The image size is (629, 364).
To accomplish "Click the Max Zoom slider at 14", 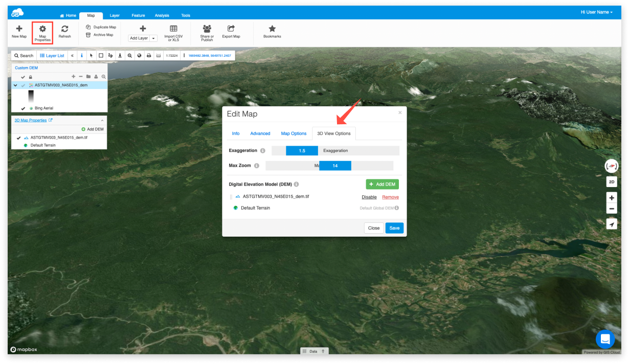I will tap(335, 166).
